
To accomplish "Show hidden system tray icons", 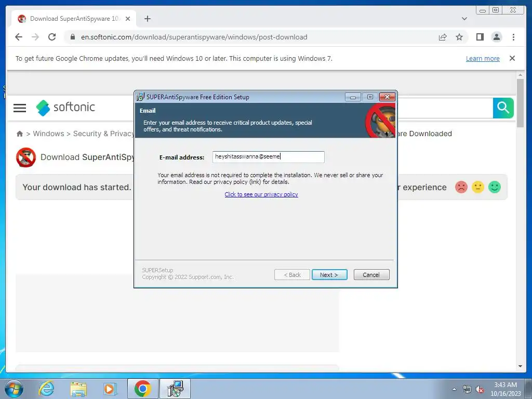I will [454, 389].
